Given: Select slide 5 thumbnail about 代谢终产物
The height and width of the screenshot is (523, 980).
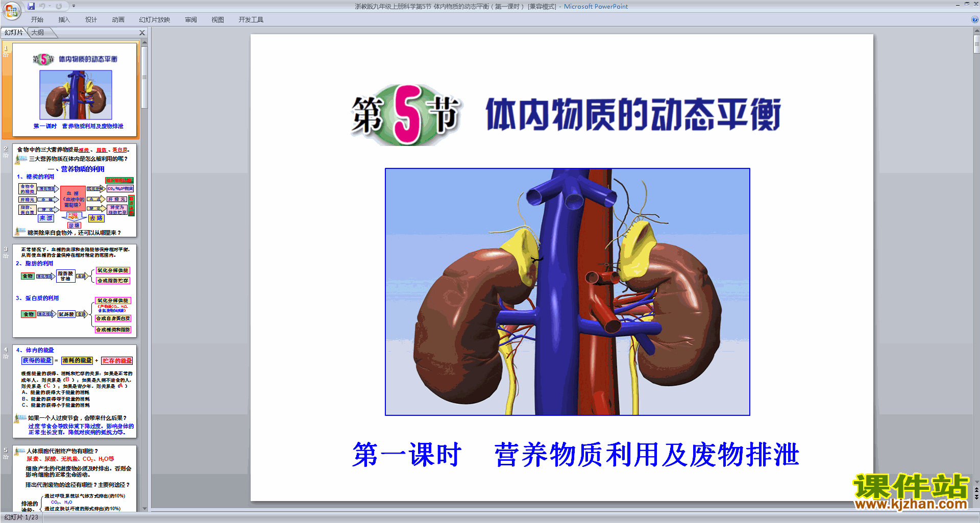Looking at the screenshot, I should (75, 479).
